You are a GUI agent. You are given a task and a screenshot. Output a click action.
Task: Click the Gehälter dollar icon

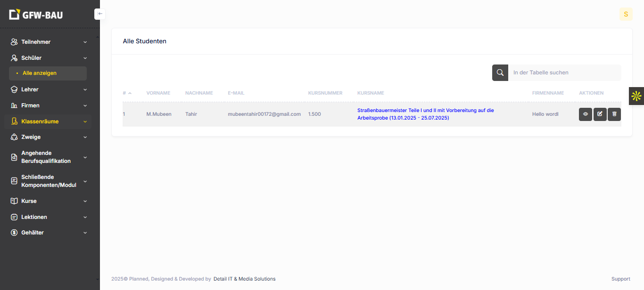14,233
